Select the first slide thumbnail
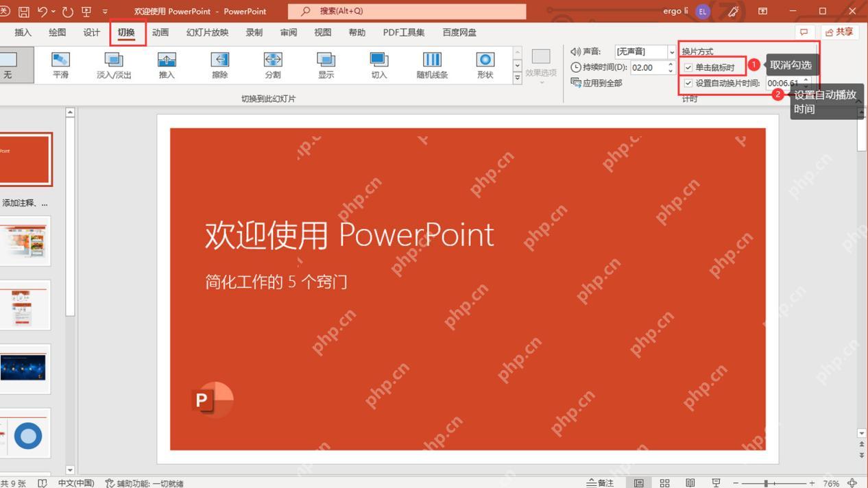The image size is (868, 488). (25, 159)
